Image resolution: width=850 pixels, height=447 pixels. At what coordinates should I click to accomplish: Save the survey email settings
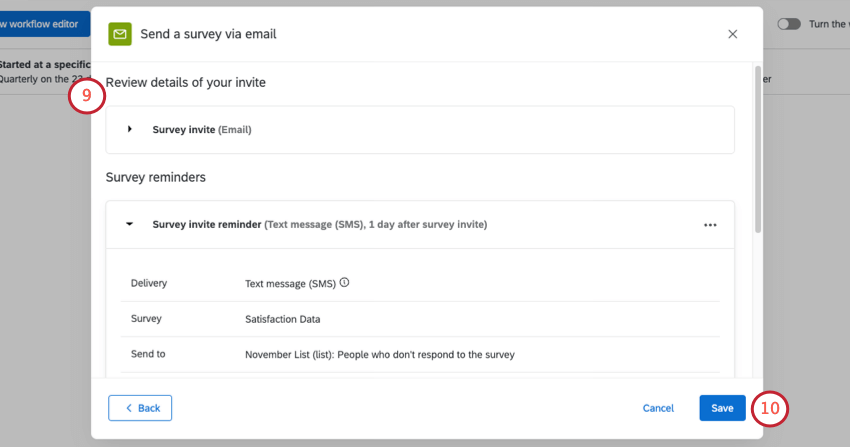coord(722,408)
